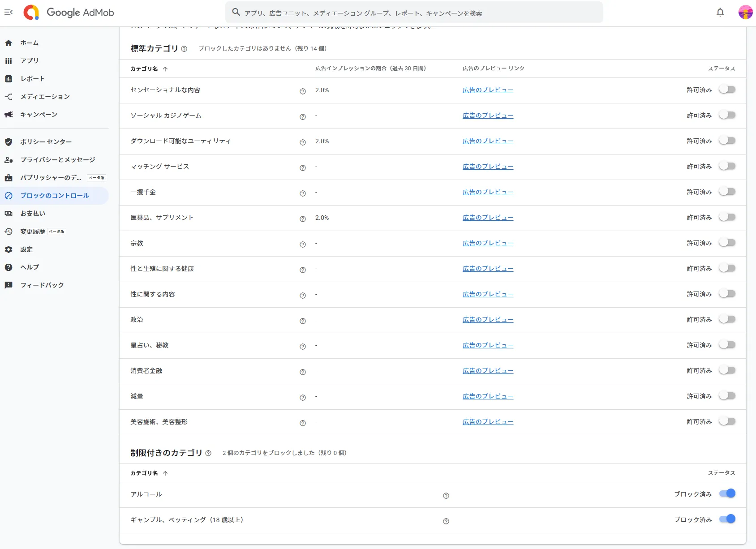
Task: Show help for センセーショナルな内容 category
Action: point(303,91)
